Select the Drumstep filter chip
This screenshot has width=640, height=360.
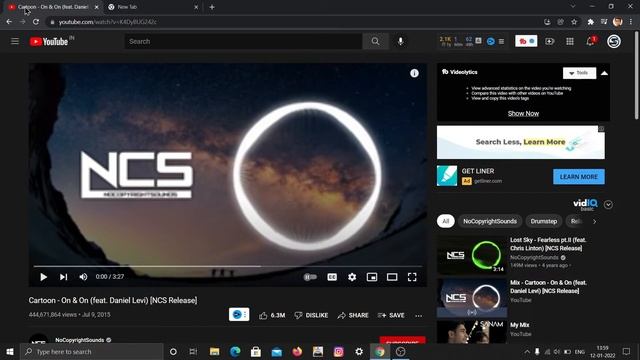point(544,221)
